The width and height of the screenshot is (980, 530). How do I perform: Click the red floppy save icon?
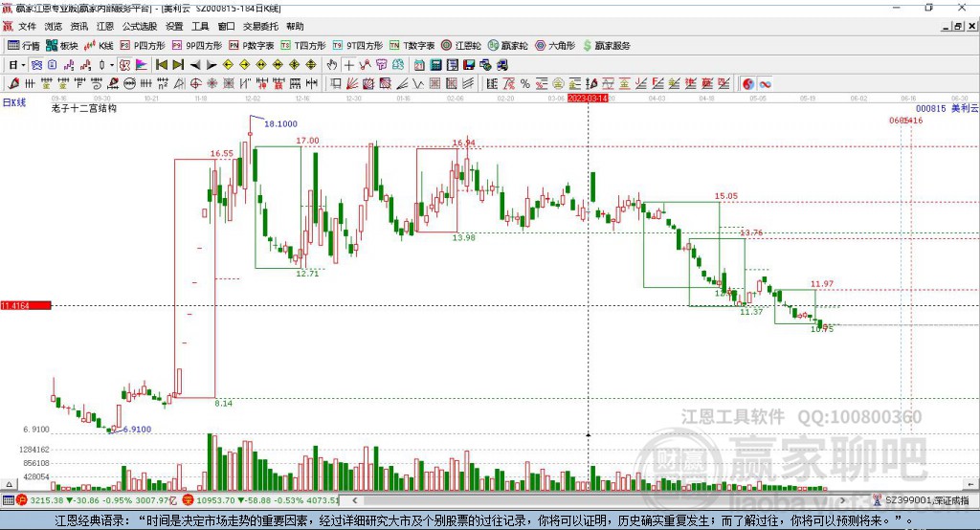coord(469,65)
